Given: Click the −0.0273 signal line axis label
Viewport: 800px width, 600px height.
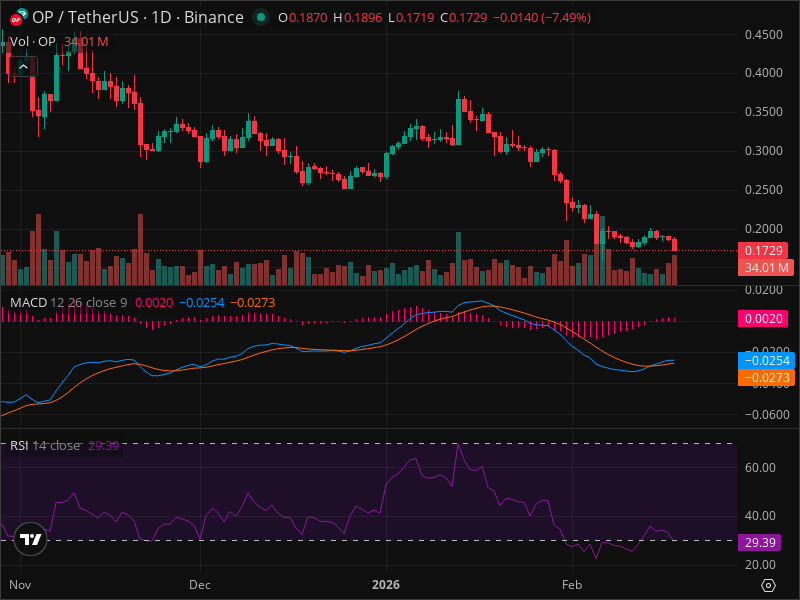Looking at the screenshot, I should tap(766, 378).
